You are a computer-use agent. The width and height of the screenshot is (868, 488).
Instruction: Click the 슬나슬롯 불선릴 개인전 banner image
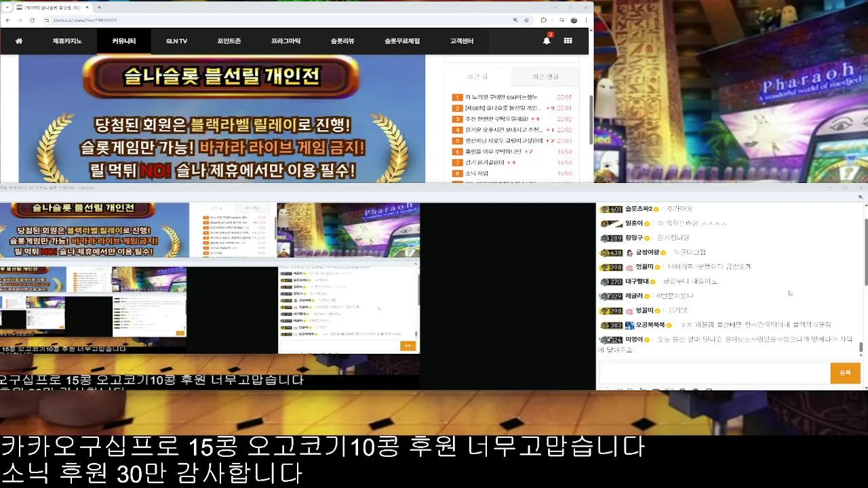point(222,119)
